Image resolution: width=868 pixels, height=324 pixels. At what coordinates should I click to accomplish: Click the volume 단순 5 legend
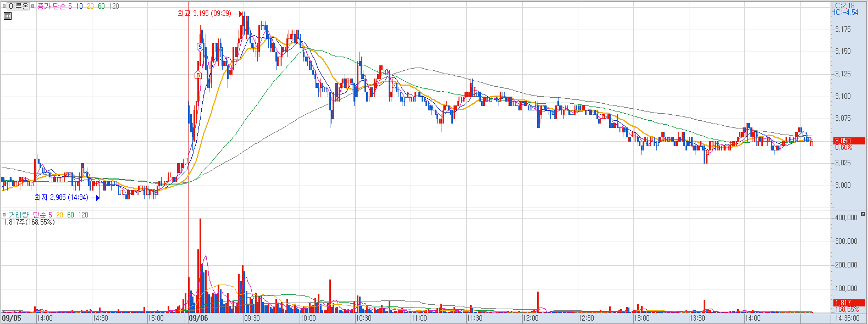(x=42, y=215)
